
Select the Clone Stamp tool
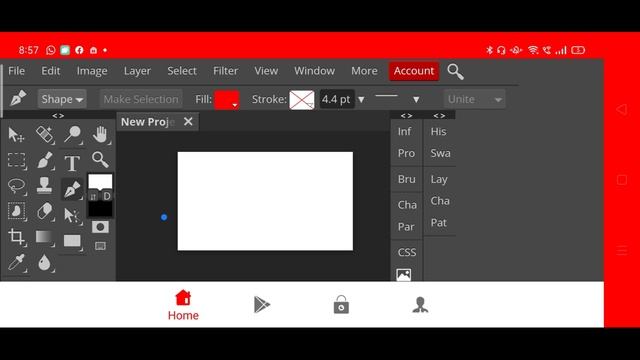point(44,185)
